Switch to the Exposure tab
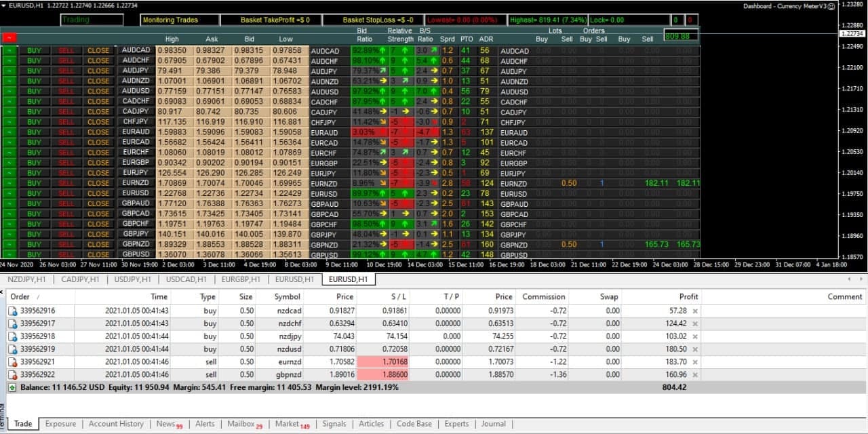 click(60, 424)
